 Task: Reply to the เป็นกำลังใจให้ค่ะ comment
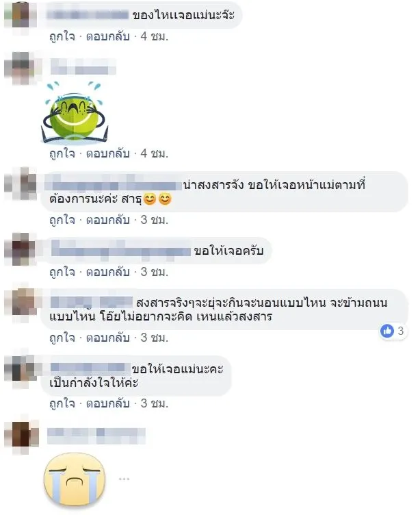click(x=108, y=403)
